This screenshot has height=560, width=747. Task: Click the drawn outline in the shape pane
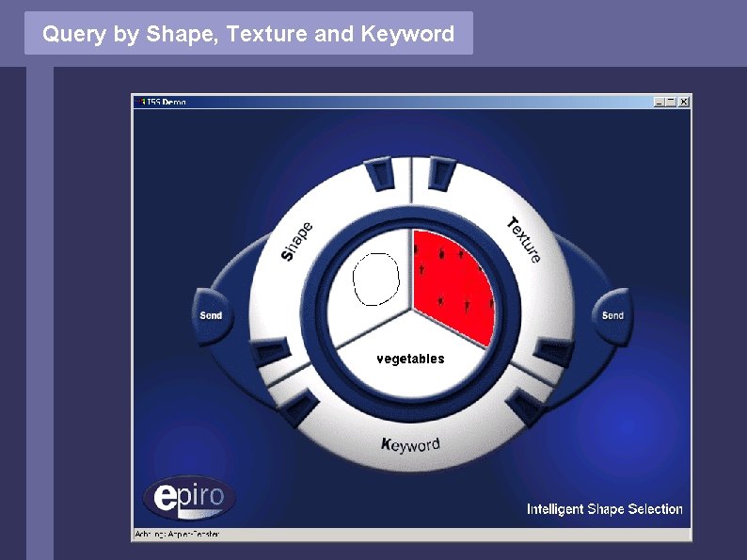[x=376, y=280]
